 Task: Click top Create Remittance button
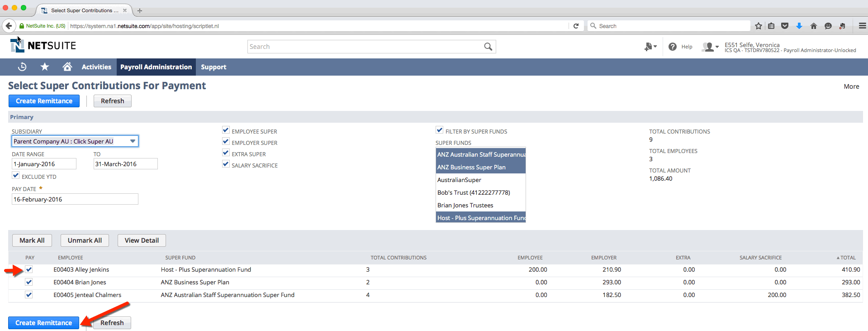(44, 101)
